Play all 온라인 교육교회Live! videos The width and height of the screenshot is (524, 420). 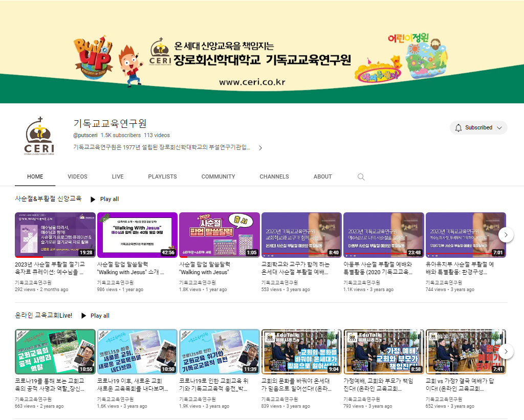coord(95,316)
